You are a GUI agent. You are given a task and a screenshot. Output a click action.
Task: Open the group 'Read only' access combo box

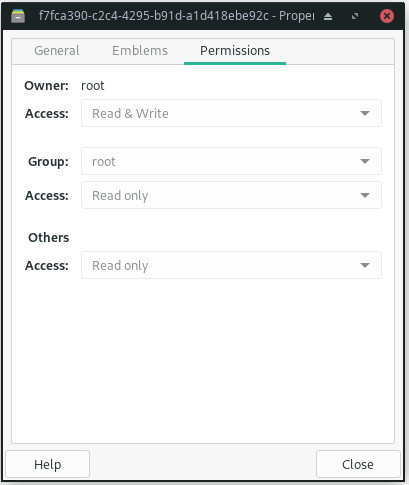click(x=231, y=195)
